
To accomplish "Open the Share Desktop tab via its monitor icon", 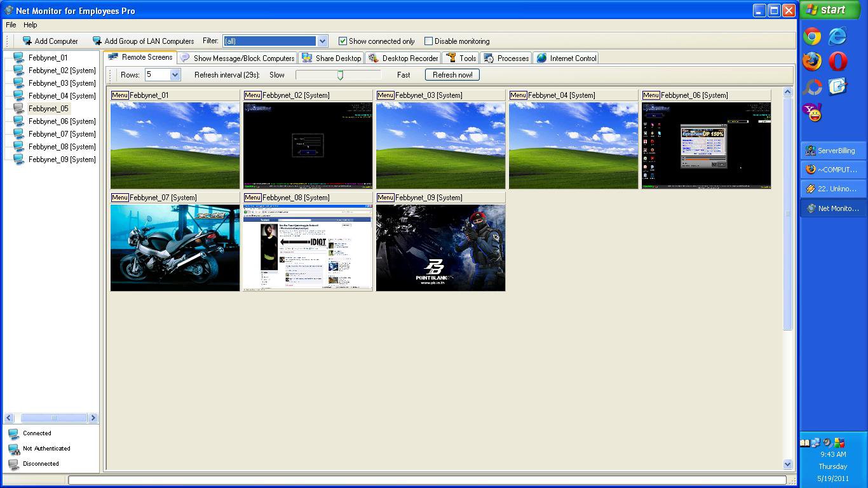I will (307, 58).
